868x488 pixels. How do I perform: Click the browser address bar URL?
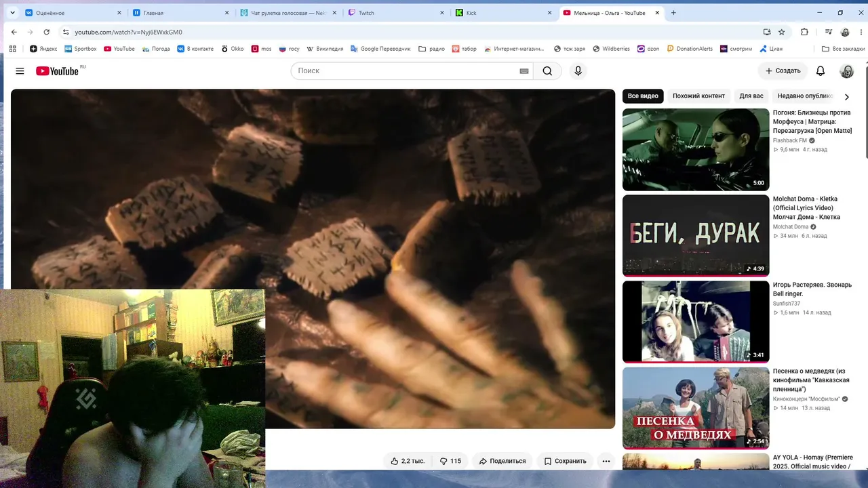point(128,32)
